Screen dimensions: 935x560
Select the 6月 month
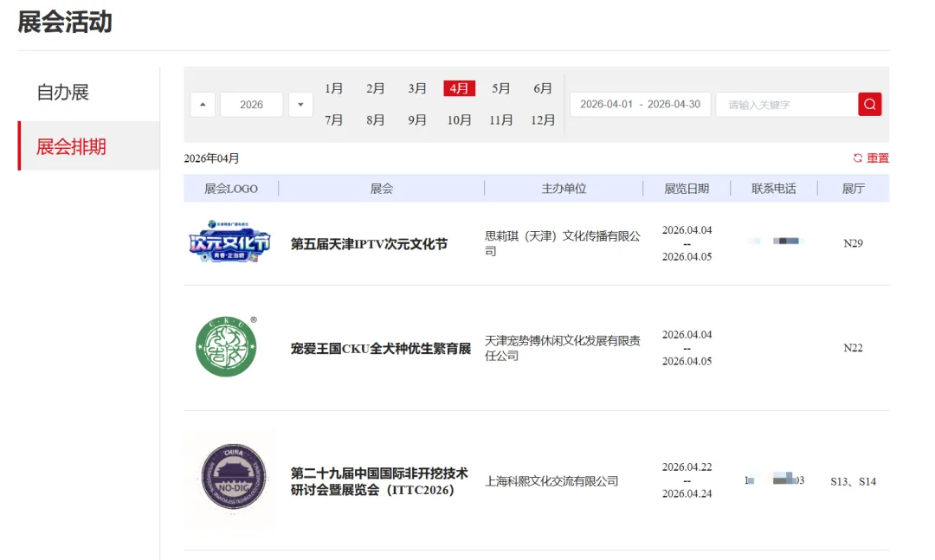pos(543,88)
